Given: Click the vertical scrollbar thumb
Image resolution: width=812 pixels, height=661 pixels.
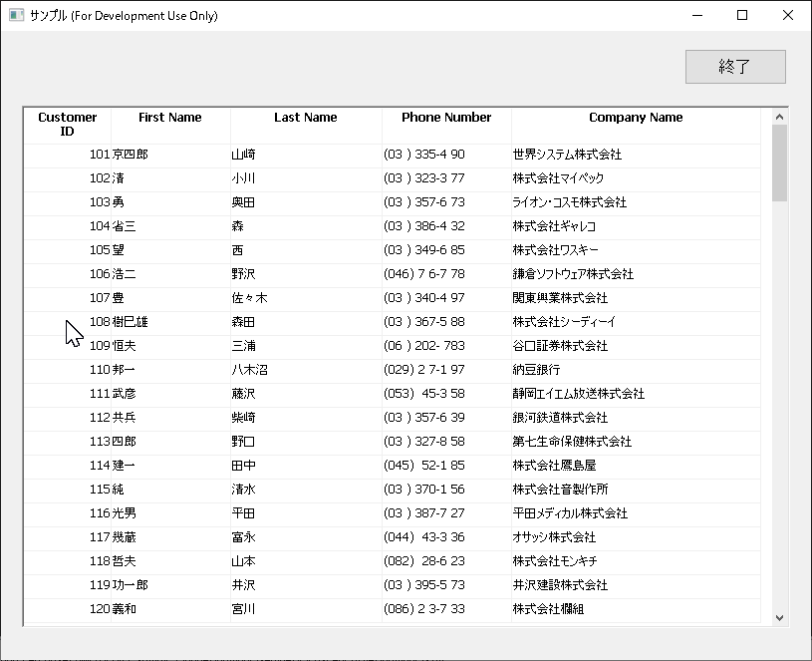Looking at the screenshot, I should tap(779, 163).
